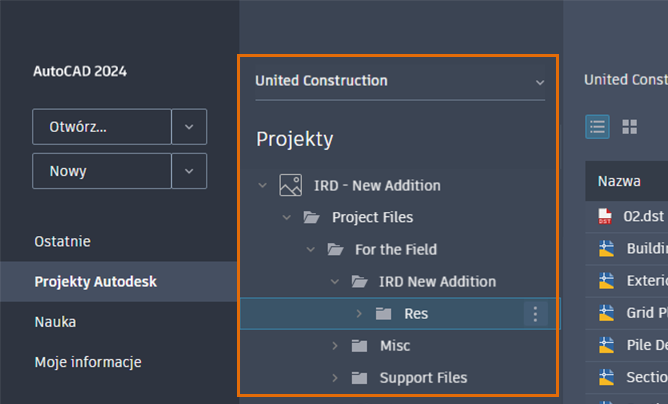Expand the Res folder chevron
The width and height of the screenshot is (668, 404).
coord(359,314)
